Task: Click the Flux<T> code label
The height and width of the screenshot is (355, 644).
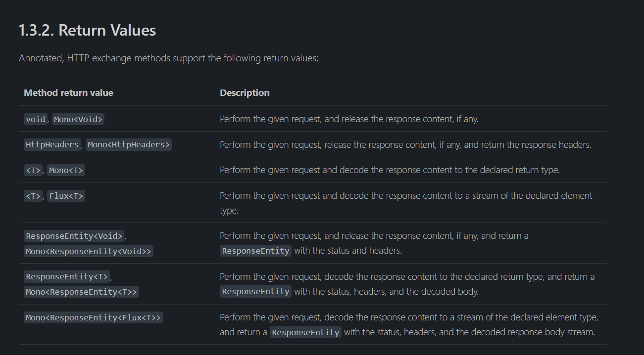Action: (66, 196)
